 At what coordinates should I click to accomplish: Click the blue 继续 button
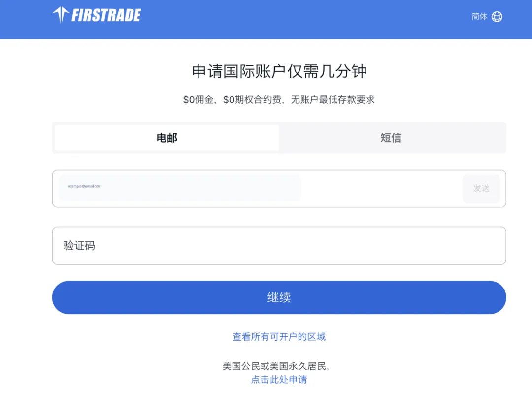coord(279,297)
